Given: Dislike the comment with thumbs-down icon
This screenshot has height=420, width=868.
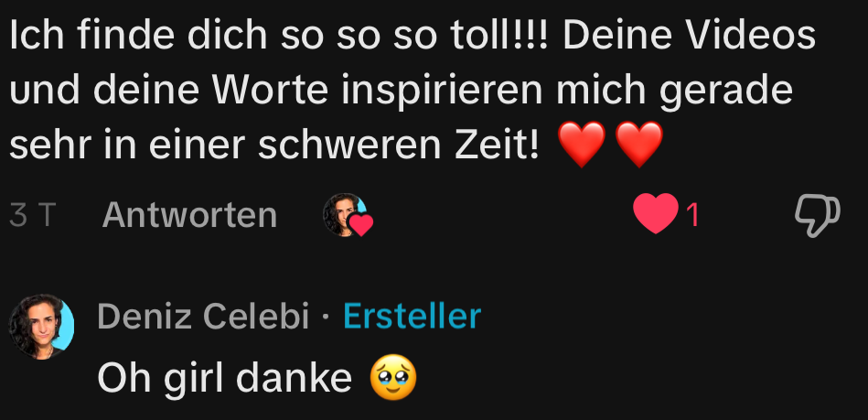Looking at the screenshot, I should [818, 216].
